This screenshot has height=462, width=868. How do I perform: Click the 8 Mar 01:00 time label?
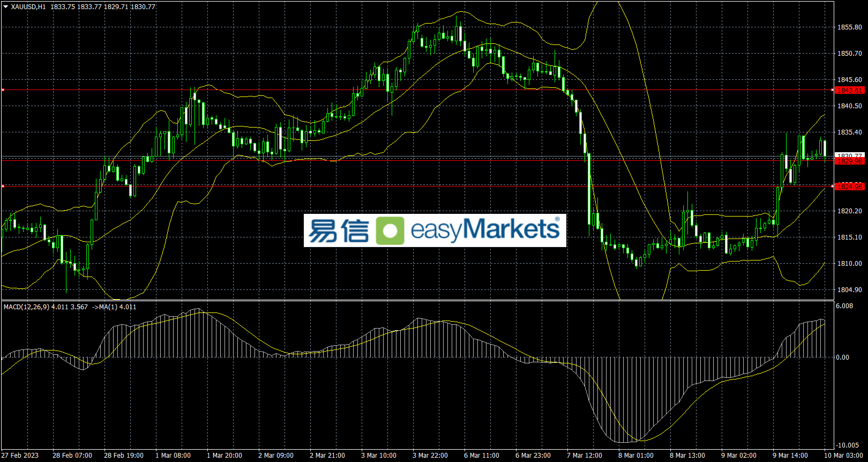tap(636, 455)
